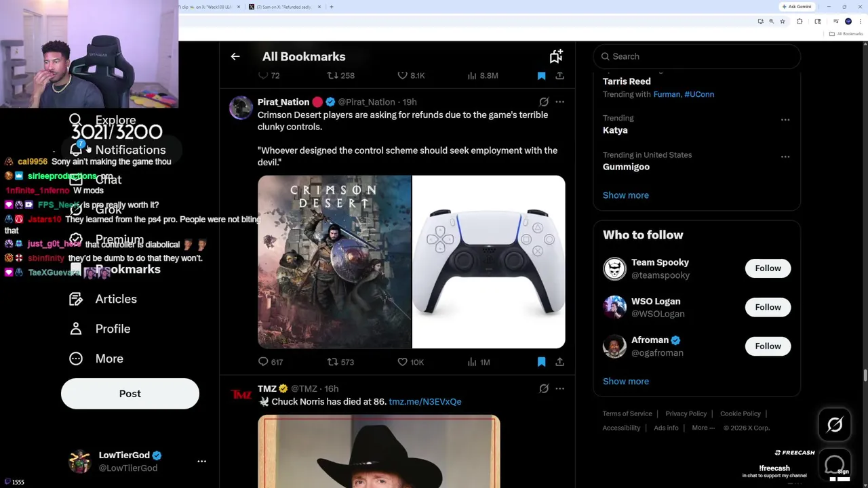Open the white PS5 controller image
Screen dimensions: 868x488
(489, 262)
